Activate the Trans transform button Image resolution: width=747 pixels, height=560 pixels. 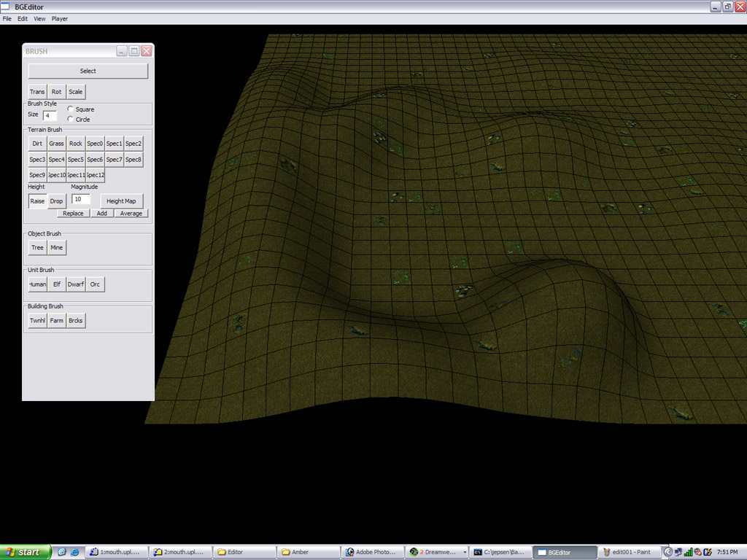pyautogui.click(x=37, y=92)
